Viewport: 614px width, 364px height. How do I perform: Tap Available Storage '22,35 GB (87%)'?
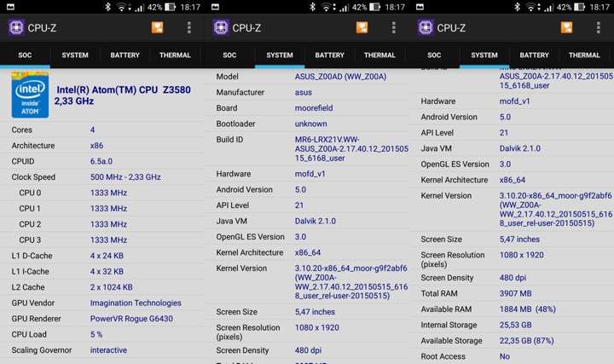526,340
